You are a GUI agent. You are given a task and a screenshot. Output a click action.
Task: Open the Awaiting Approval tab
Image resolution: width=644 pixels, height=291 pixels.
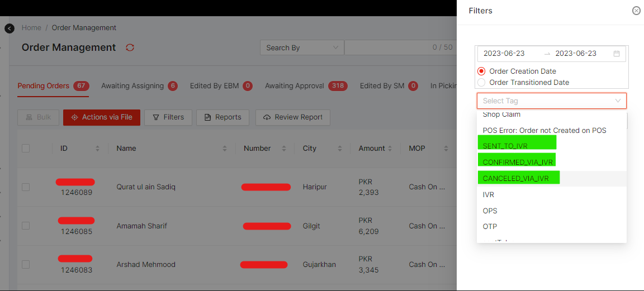coord(295,86)
